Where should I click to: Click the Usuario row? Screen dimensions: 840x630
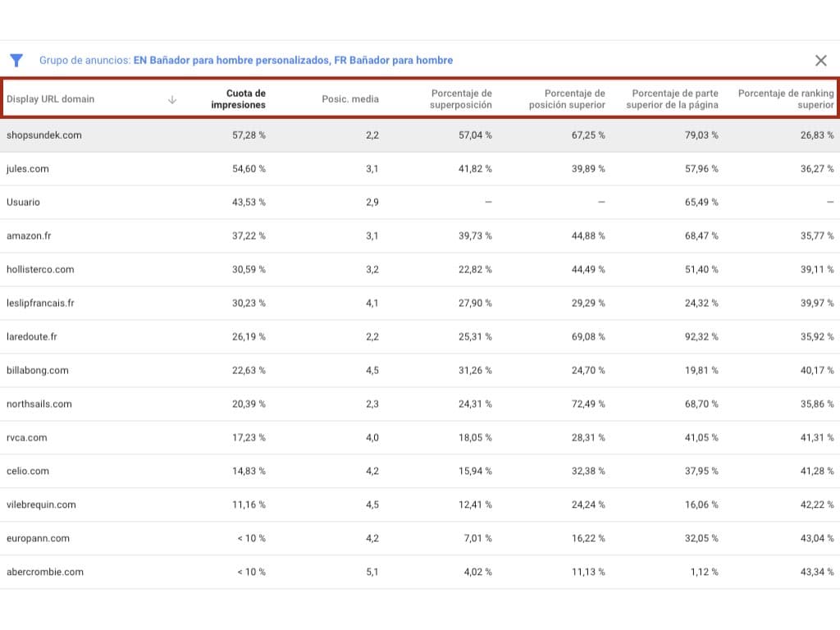[23, 202]
